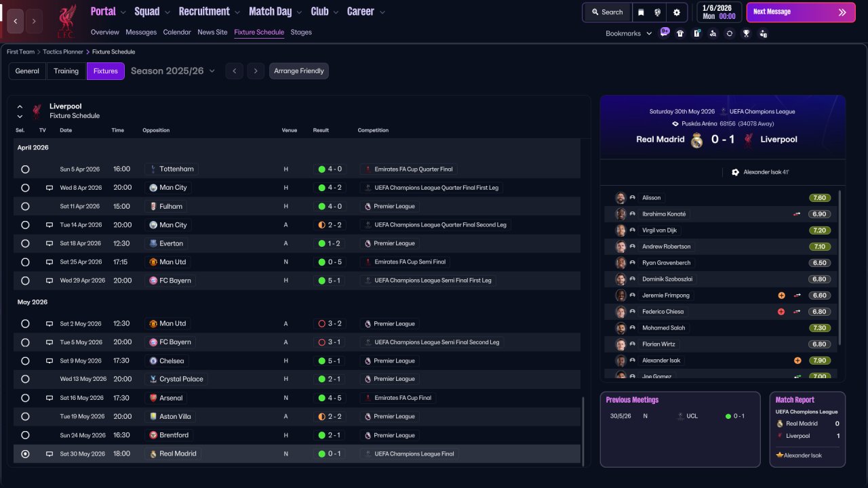The width and height of the screenshot is (868, 488).
Task: Click the injury icon beside Federico Chiesa
Action: coord(781,312)
